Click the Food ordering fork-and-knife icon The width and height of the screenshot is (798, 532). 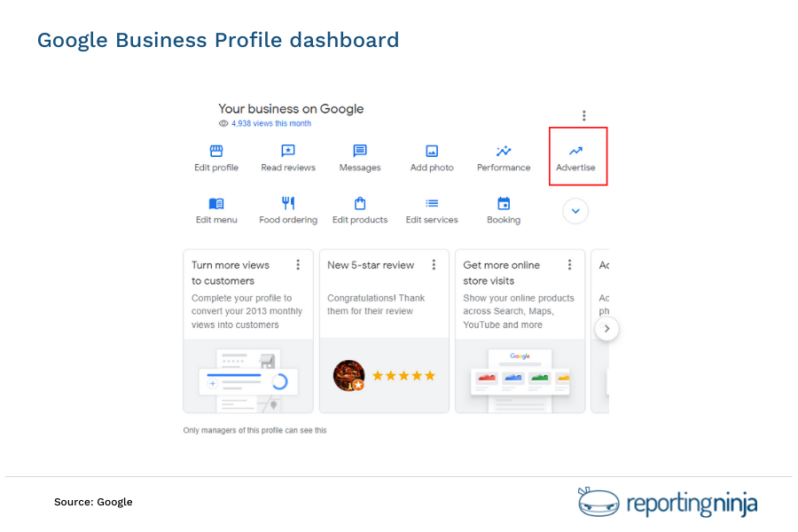tap(288, 203)
